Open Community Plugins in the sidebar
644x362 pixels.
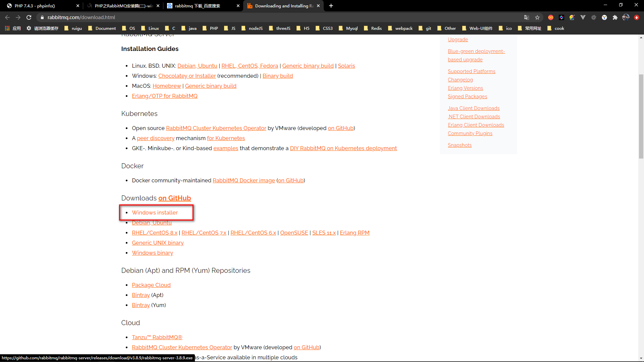coord(470,133)
